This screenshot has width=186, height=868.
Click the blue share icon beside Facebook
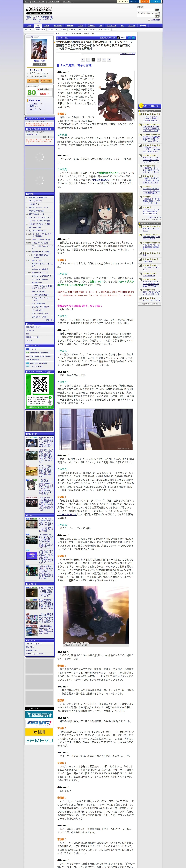tap(133, 38)
